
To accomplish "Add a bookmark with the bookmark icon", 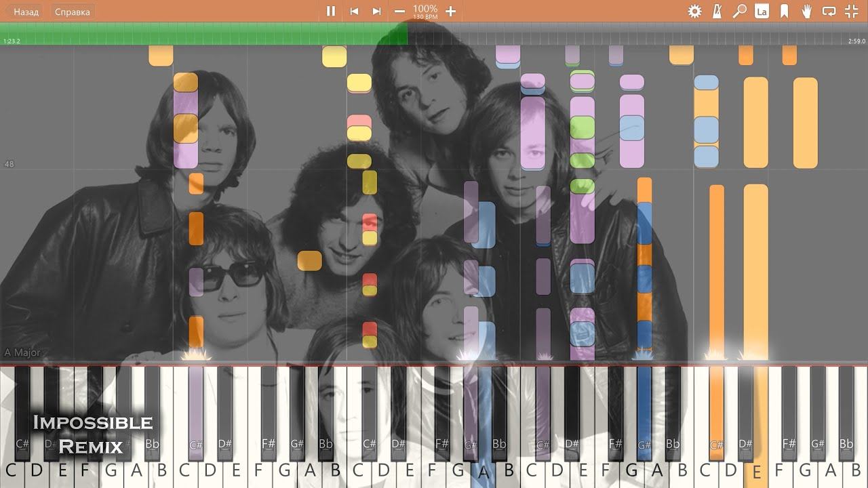I will (784, 11).
